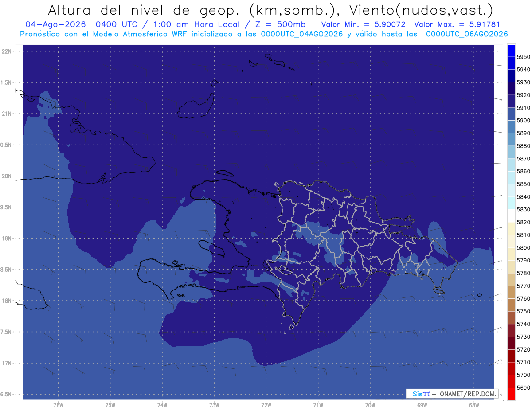Click the 68W longitude label
The image size is (532, 411).
tap(473, 405)
